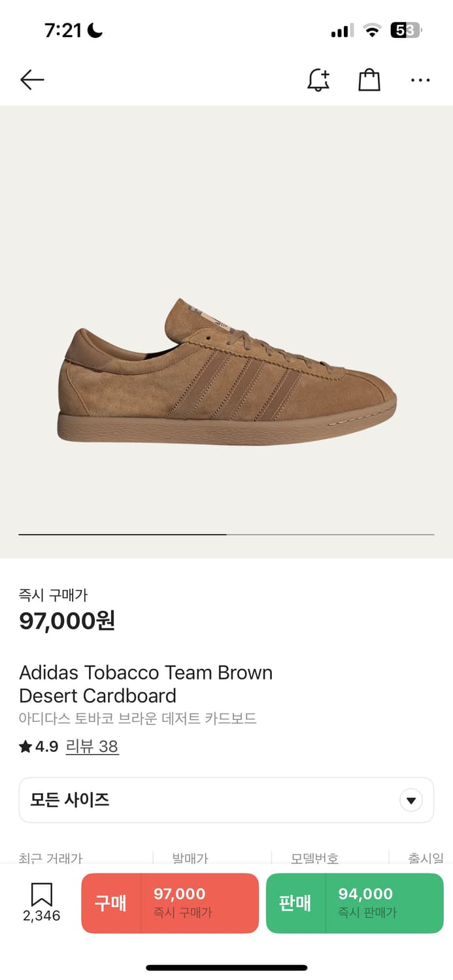Select the 발매가 info column

190,858
